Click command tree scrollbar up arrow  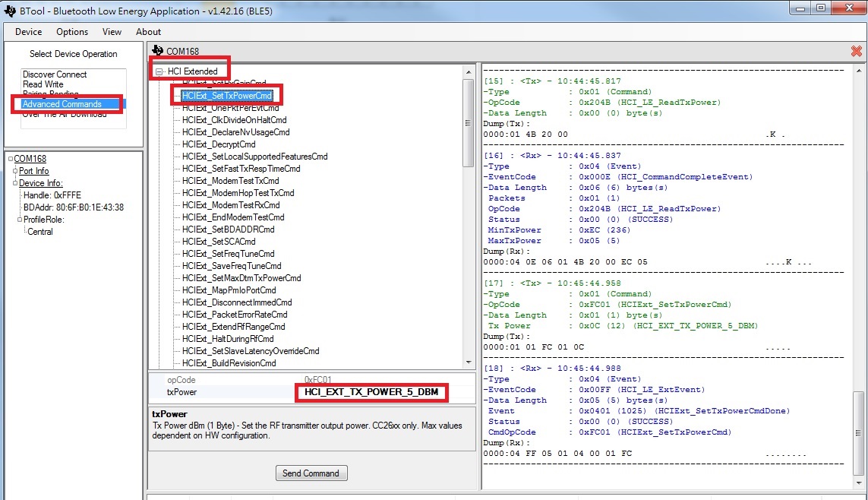[469, 72]
